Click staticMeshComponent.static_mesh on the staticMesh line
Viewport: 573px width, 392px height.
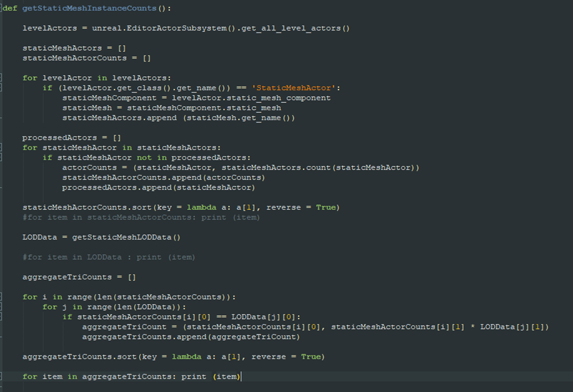[204, 107]
